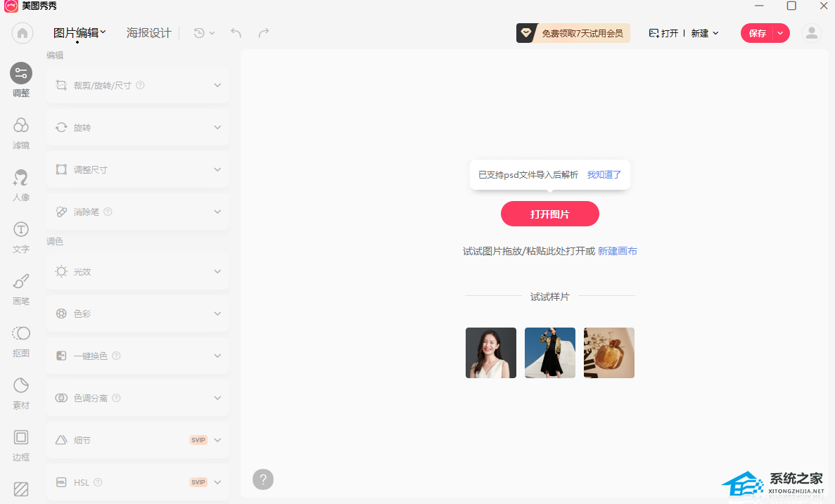Screen dimensions: 835x504
Task: Expand the 一键换色 panel chevron
Action: (217, 356)
